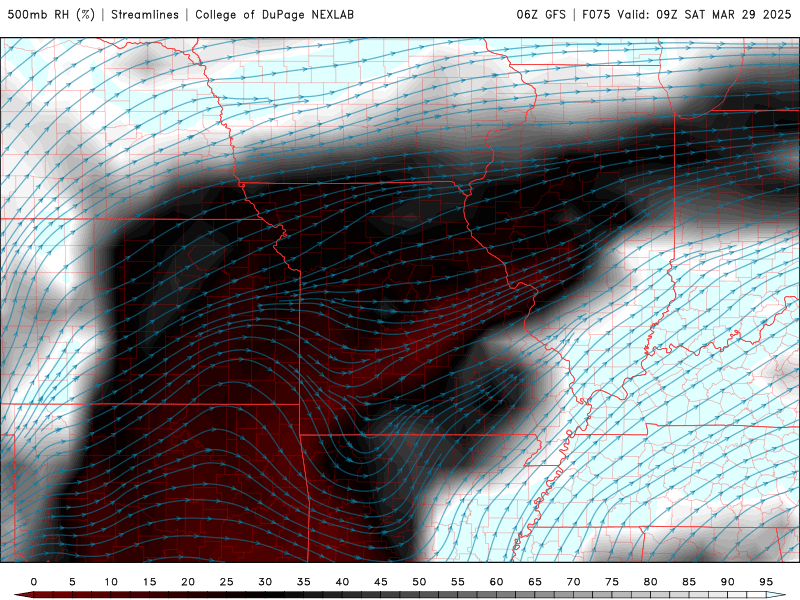Select the "50" humidity scale label
Image resolution: width=800 pixels, height=600 pixels.
419,582
